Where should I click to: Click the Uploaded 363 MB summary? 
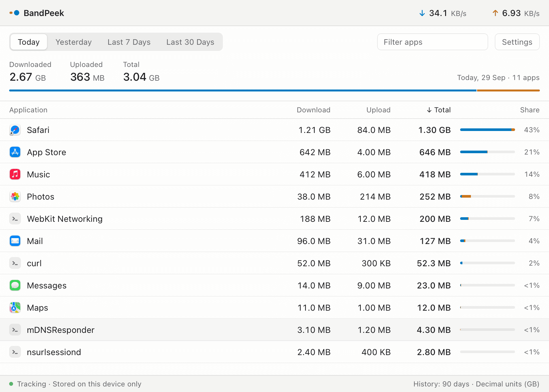tap(87, 72)
